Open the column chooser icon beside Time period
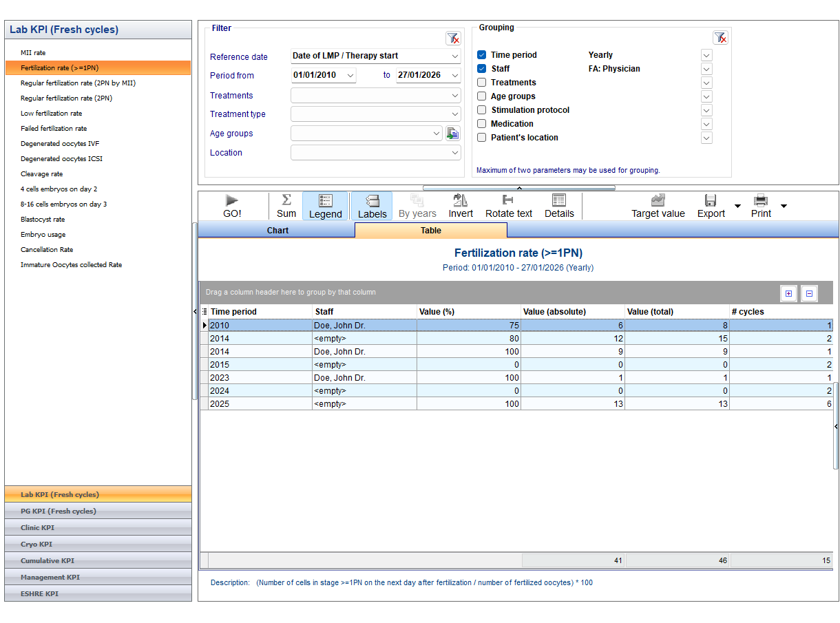The width and height of the screenshot is (840, 623). [204, 312]
